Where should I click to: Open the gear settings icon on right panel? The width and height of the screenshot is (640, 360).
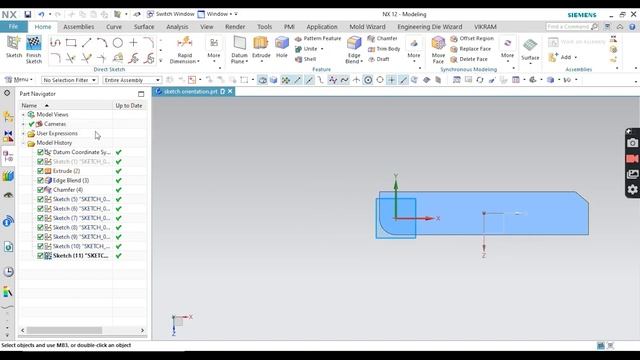pyautogui.click(x=632, y=189)
